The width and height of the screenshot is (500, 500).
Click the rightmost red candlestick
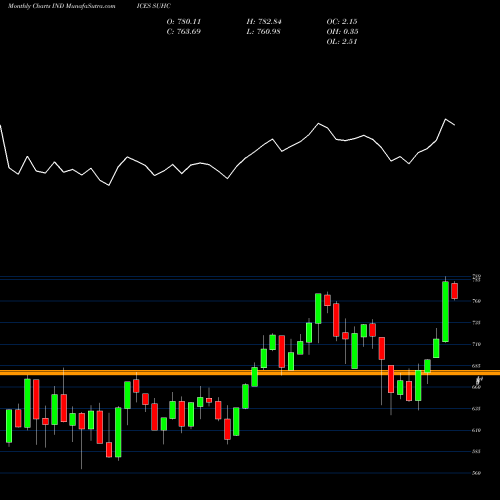454,291
